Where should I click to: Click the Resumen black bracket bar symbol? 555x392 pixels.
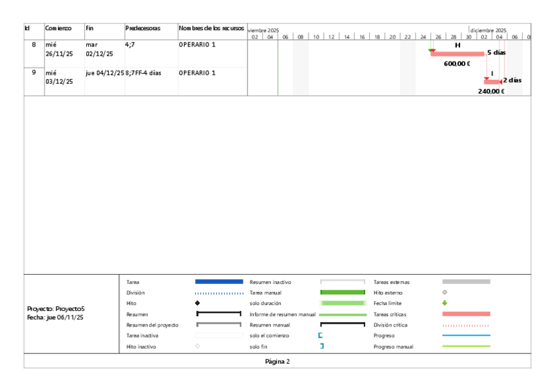pyautogui.click(x=219, y=314)
